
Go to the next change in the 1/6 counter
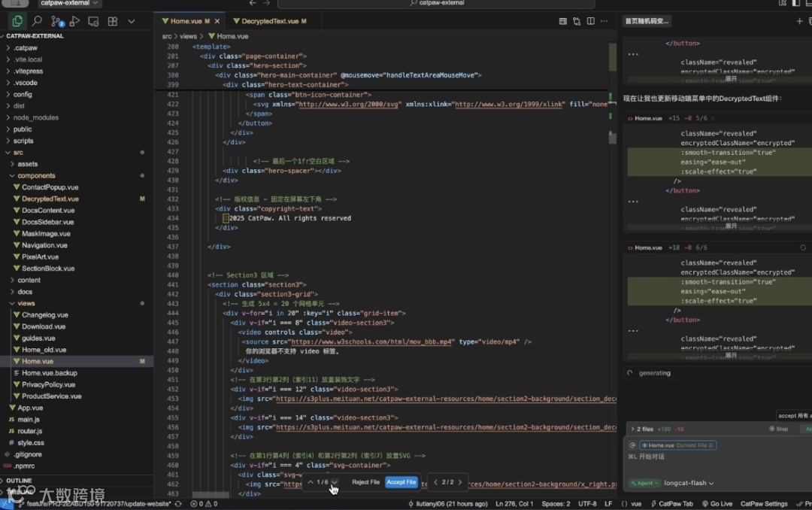[x=335, y=482]
